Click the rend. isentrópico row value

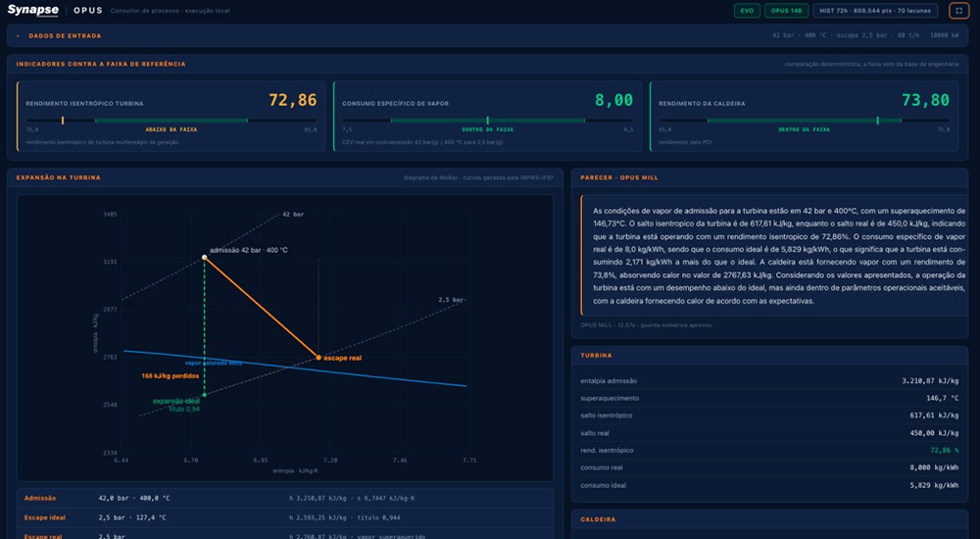(x=945, y=450)
